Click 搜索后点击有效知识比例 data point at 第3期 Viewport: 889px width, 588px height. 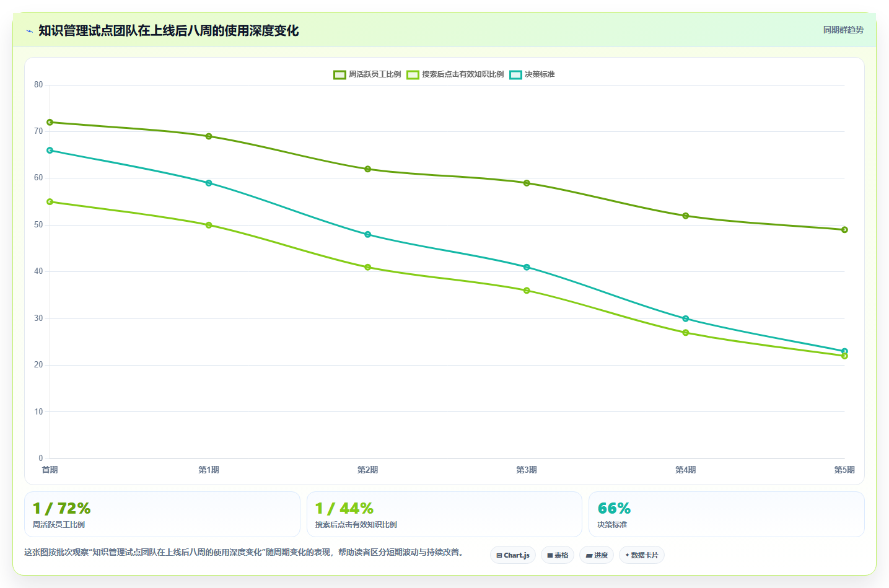(527, 291)
